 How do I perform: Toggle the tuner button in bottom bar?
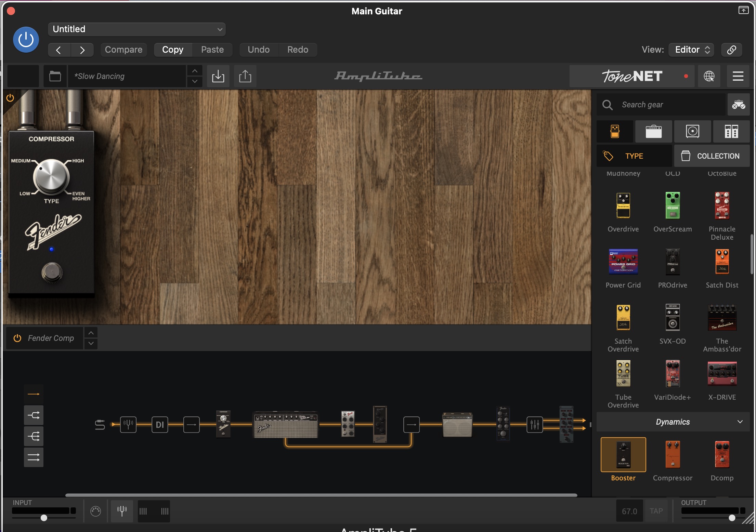pos(122,511)
